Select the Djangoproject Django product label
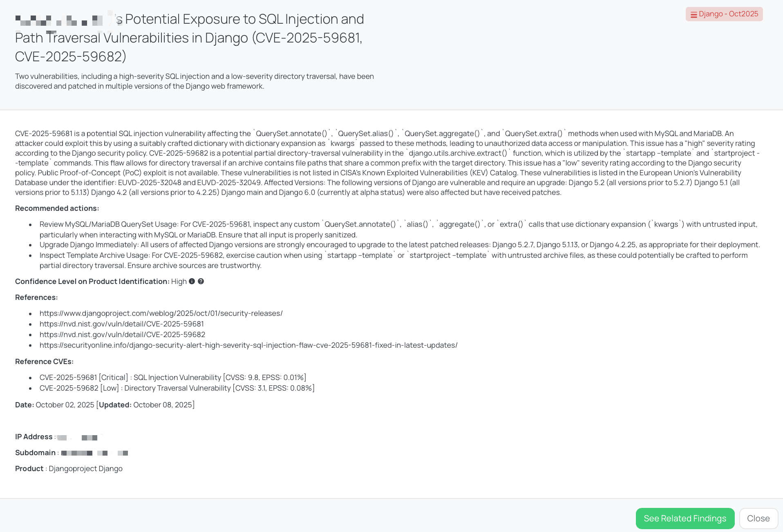Screen dimensions: 783x532 [85, 468]
